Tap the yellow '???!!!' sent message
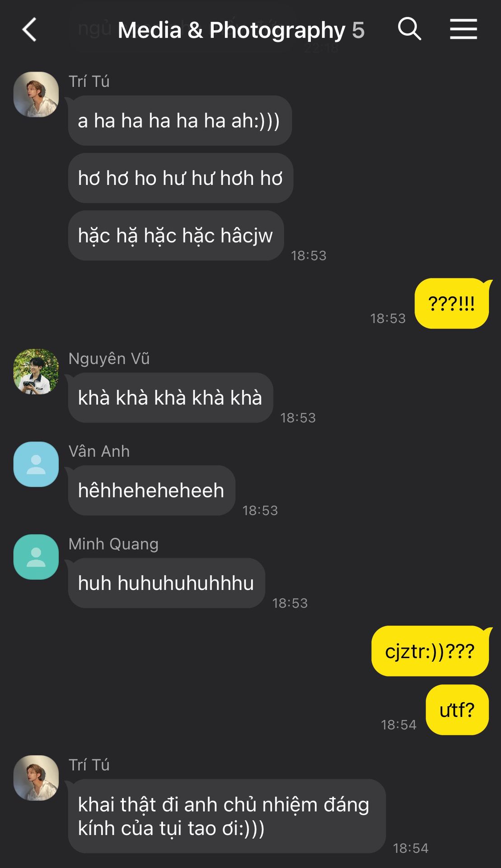501x868 pixels. [x=452, y=303]
